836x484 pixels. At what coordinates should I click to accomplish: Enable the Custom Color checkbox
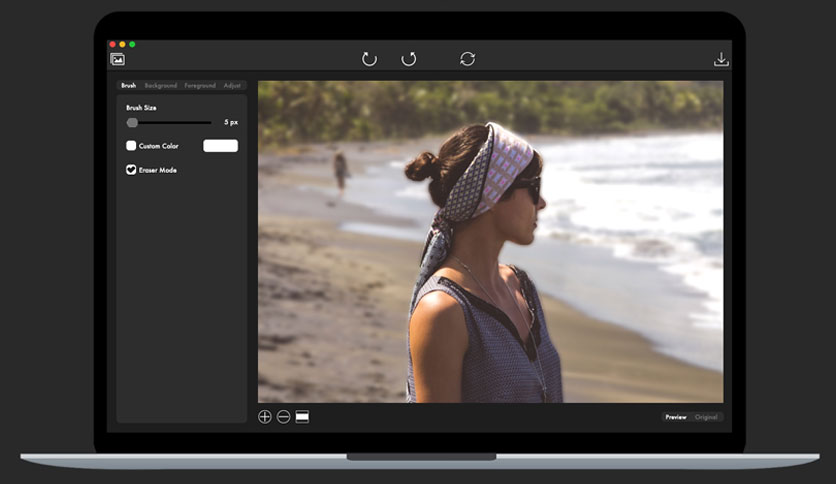coord(131,146)
